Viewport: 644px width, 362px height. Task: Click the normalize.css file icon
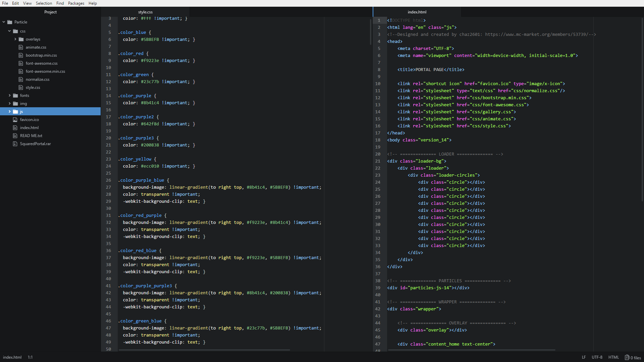point(21,79)
